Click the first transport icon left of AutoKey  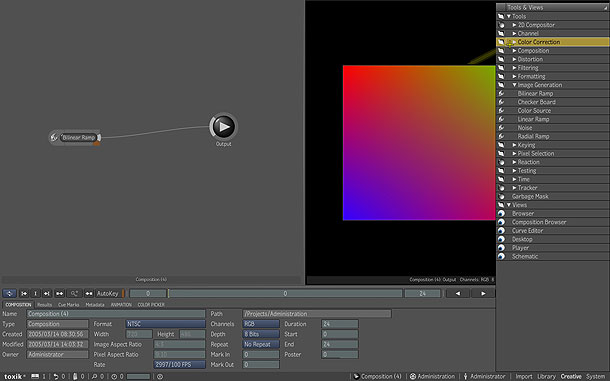(89, 293)
